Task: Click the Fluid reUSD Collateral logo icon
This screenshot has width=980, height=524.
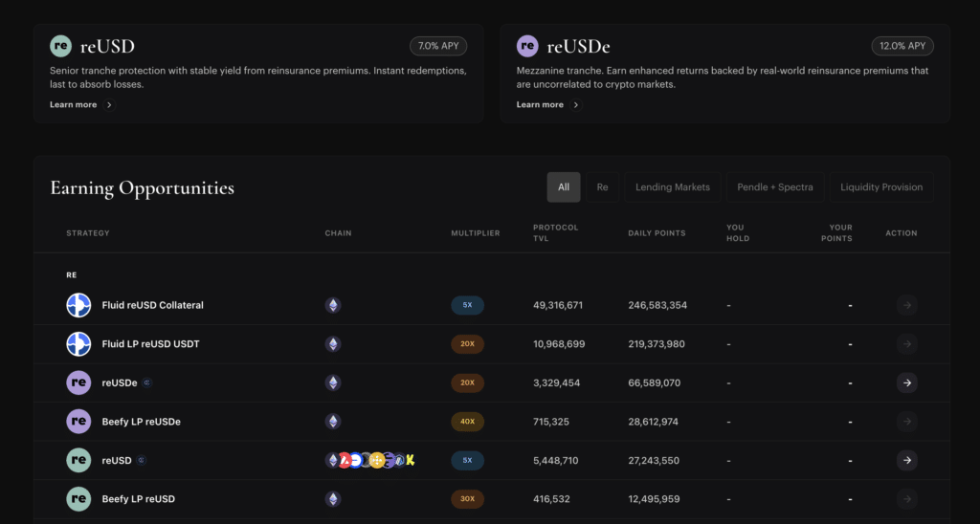Action: tap(78, 305)
